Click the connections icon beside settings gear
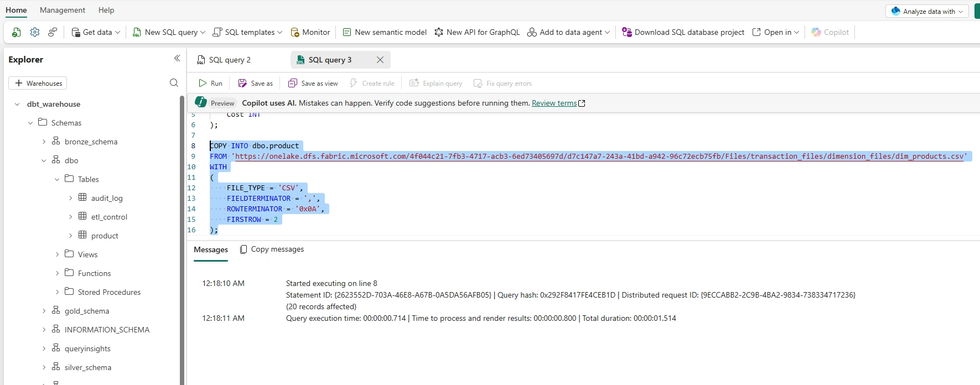980x385 pixels. tap(53, 32)
